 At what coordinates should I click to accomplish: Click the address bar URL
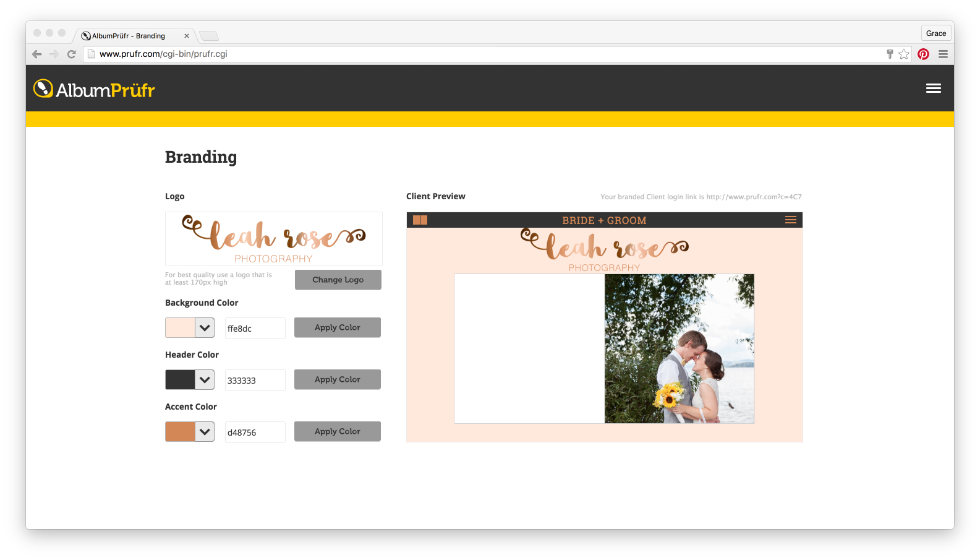(163, 54)
